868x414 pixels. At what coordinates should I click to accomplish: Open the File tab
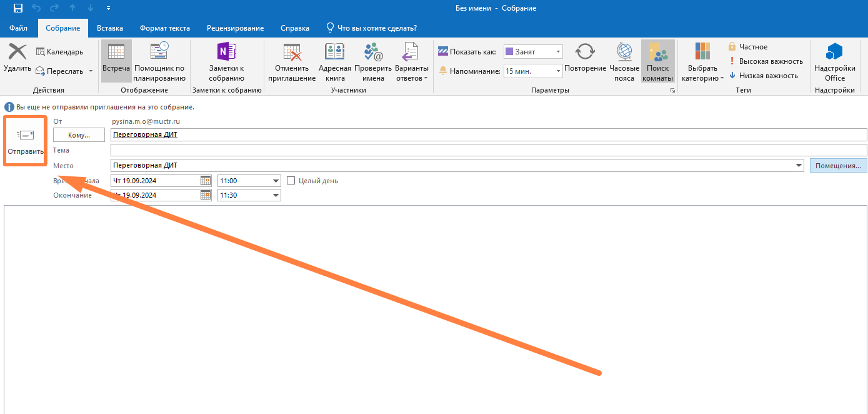18,28
